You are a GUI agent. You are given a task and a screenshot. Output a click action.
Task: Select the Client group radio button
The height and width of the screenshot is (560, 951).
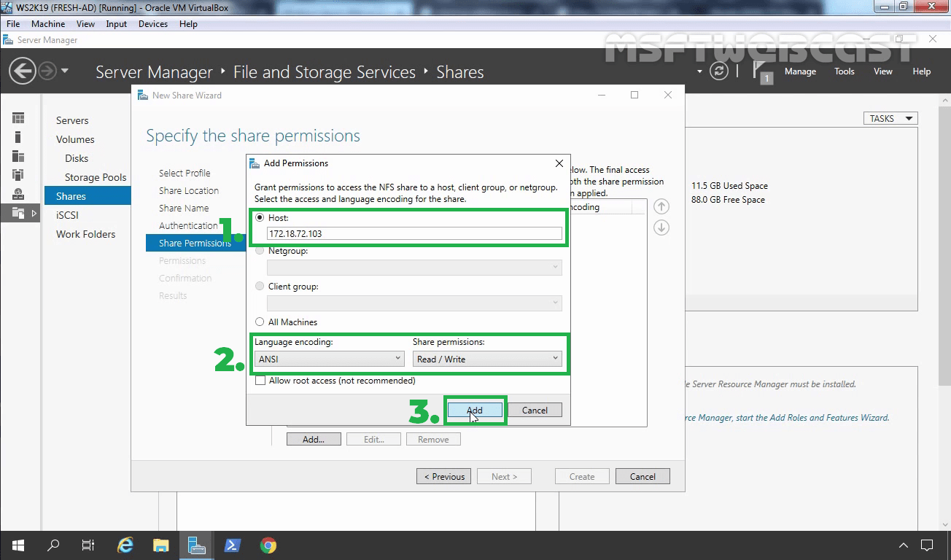coord(260,286)
